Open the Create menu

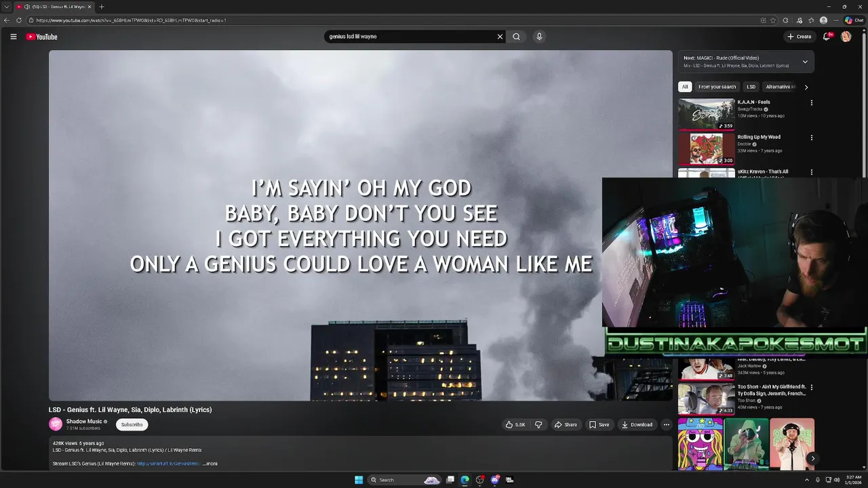[x=799, y=37]
